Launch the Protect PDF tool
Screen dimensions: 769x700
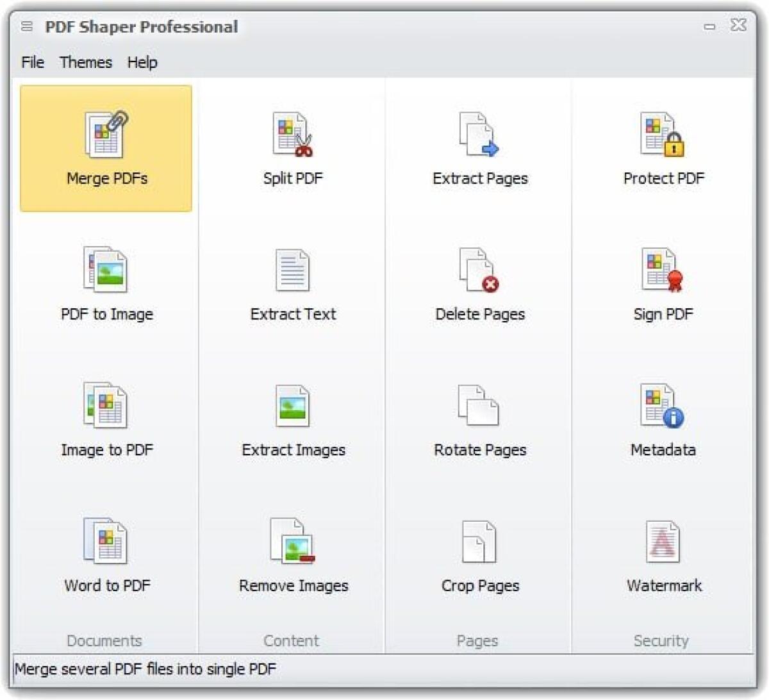tap(663, 147)
